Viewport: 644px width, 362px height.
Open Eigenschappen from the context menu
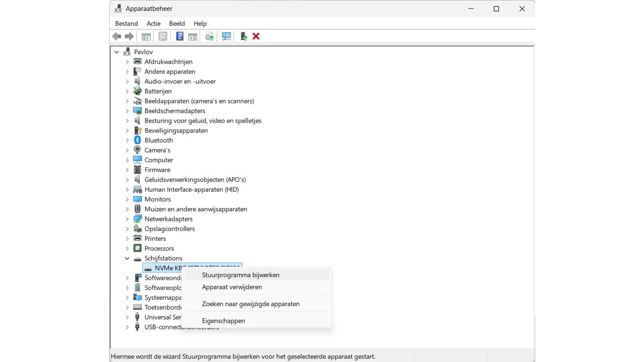click(257, 321)
